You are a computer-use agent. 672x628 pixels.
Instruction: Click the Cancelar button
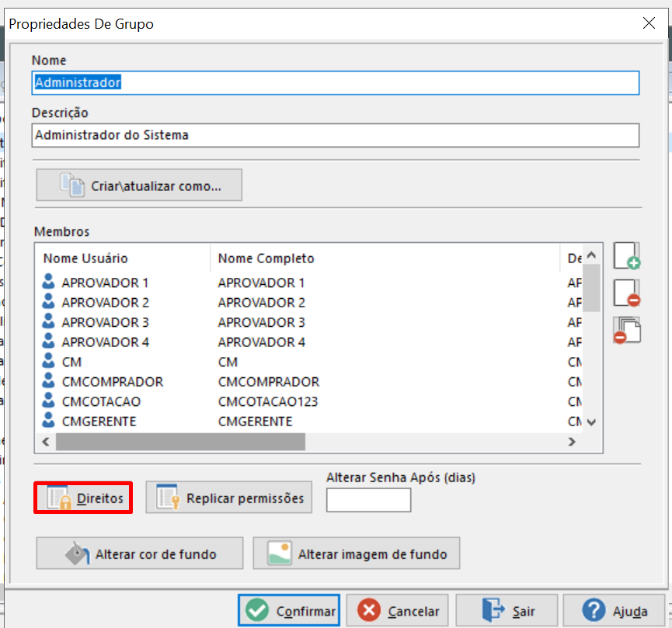[x=398, y=610]
